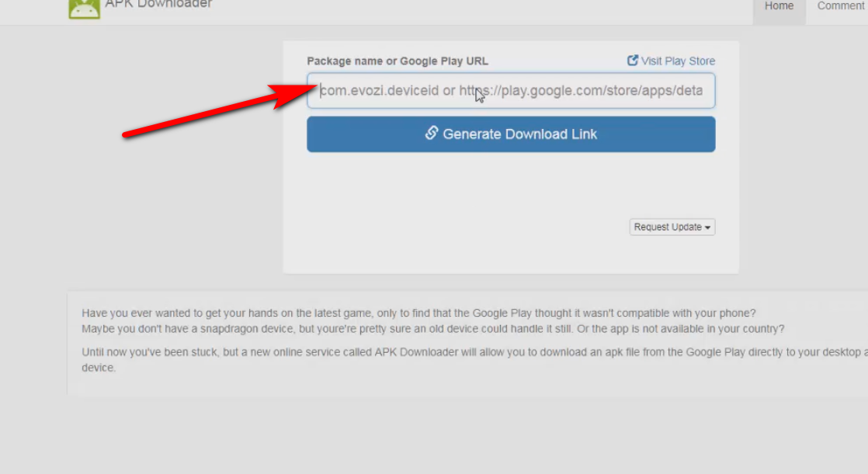Click the green Android robot logo icon
868x474 pixels.
click(84, 9)
